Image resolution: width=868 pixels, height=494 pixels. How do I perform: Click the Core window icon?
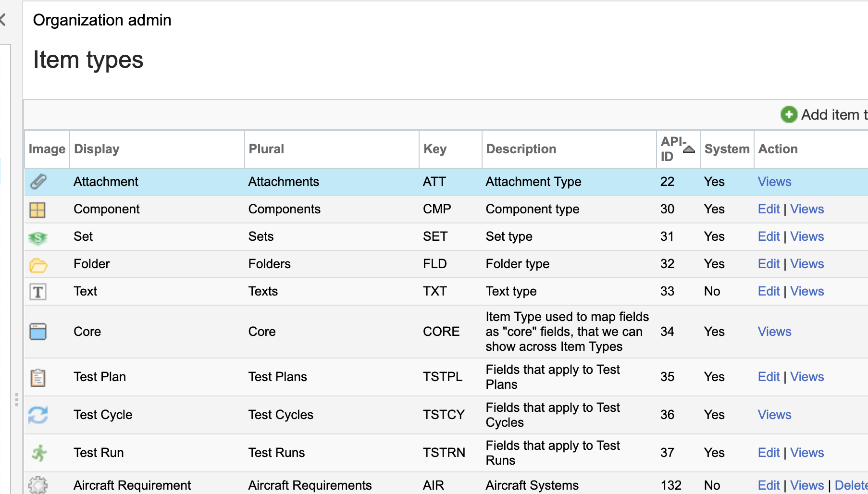click(38, 332)
